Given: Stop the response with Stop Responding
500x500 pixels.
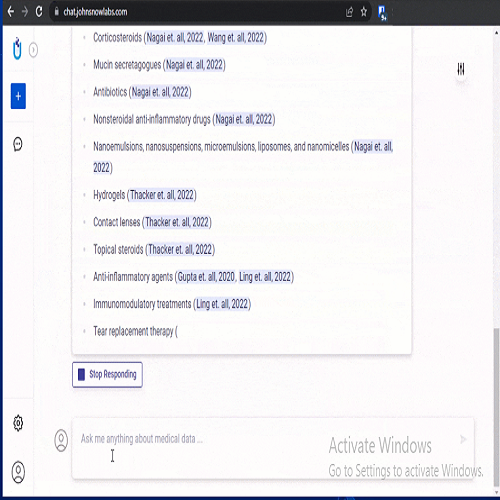Looking at the screenshot, I should pos(107,375).
